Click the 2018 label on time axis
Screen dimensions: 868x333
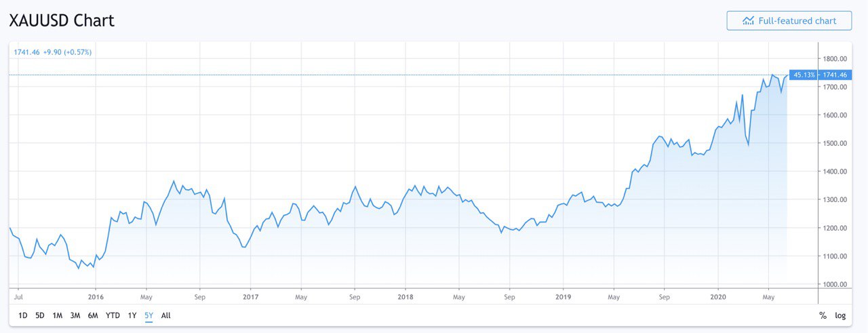[x=406, y=296]
